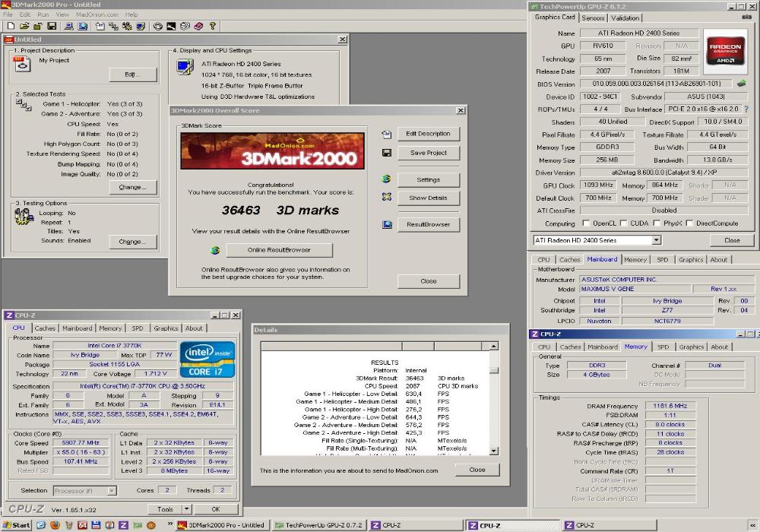Open the ATI Radeon HD 2400 Series dropdown
The height and width of the screenshot is (532, 760).
click(x=656, y=240)
